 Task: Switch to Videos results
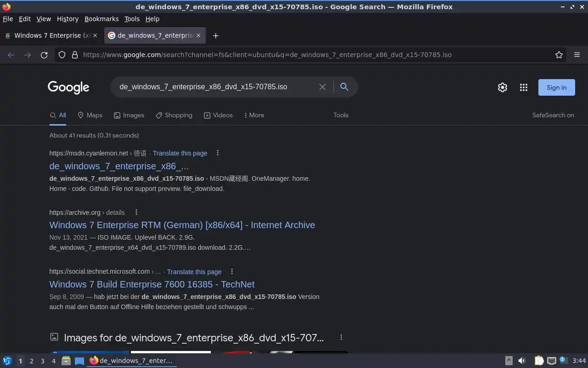(218, 115)
